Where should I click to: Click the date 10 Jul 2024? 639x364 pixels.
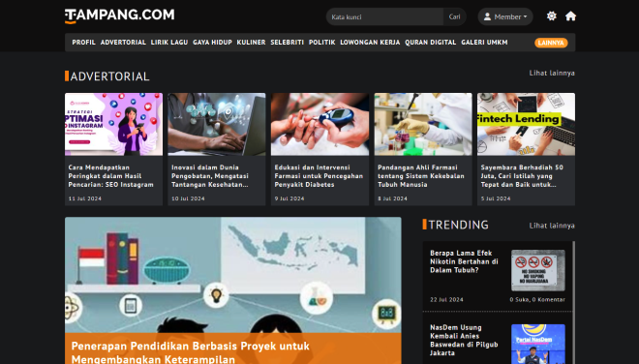188,198
